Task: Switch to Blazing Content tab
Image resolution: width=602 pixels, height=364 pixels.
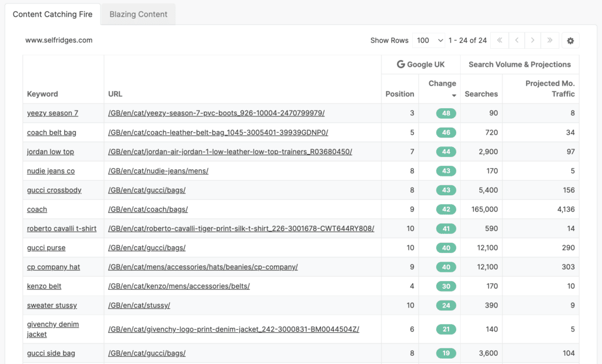Action: click(x=138, y=14)
